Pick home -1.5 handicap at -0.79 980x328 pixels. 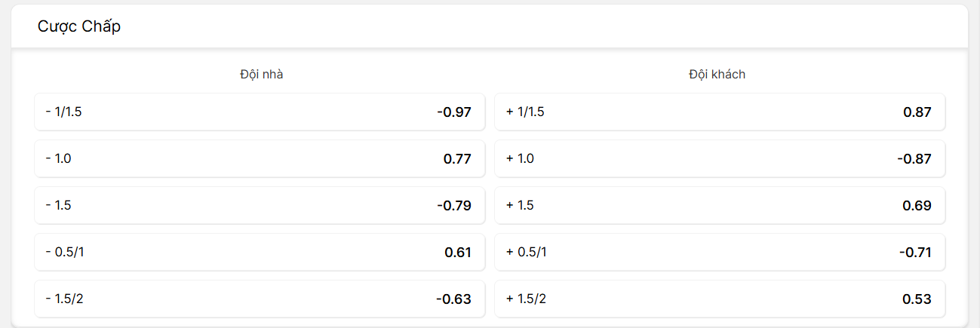tap(260, 206)
